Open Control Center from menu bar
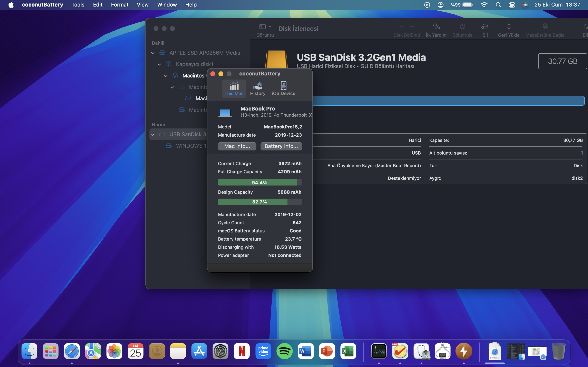The height and width of the screenshot is (367, 588). pos(512,5)
